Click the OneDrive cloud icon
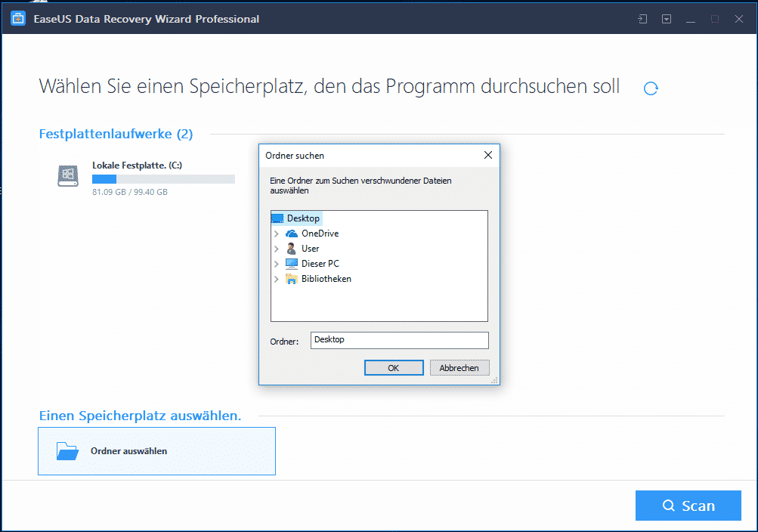The image size is (758, 532). 292,234
